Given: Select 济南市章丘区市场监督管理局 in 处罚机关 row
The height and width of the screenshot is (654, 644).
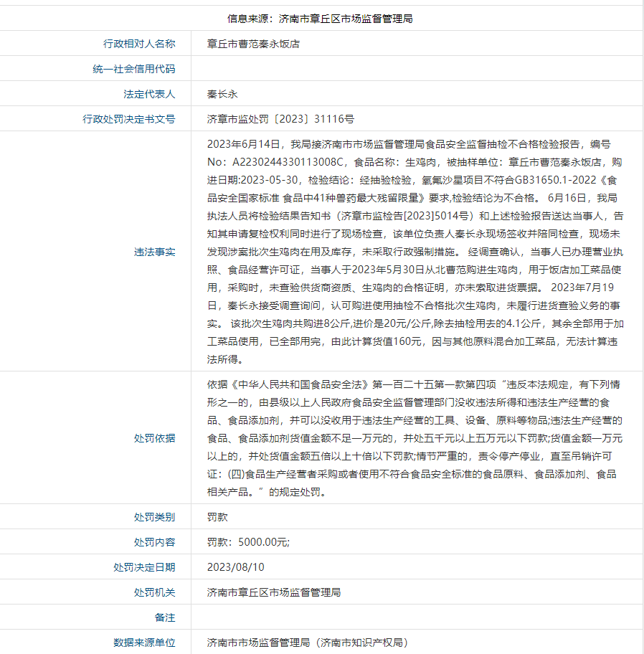Looking at the screenshot, I should (x=274, y=592).
